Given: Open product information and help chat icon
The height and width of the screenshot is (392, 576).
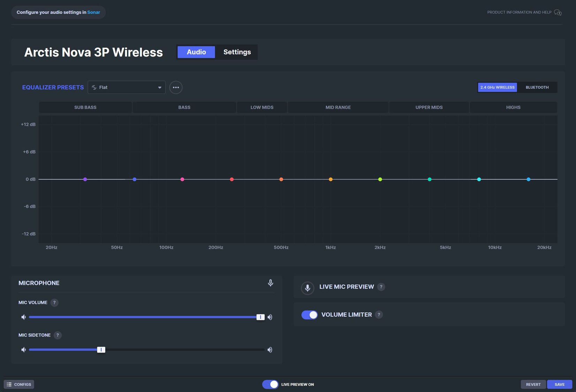Looking at the screenshot, I should click(558, 13).
